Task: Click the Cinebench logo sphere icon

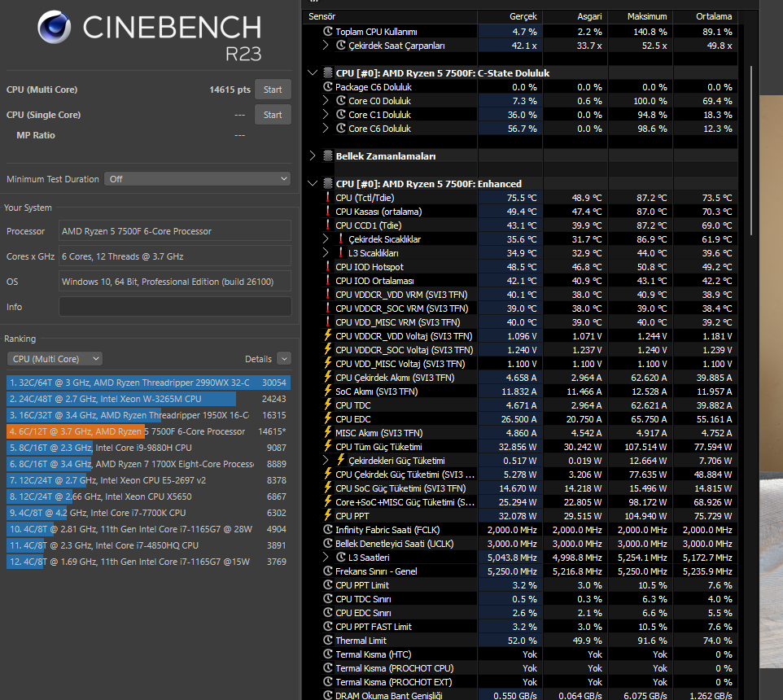Action: (54, 27)
